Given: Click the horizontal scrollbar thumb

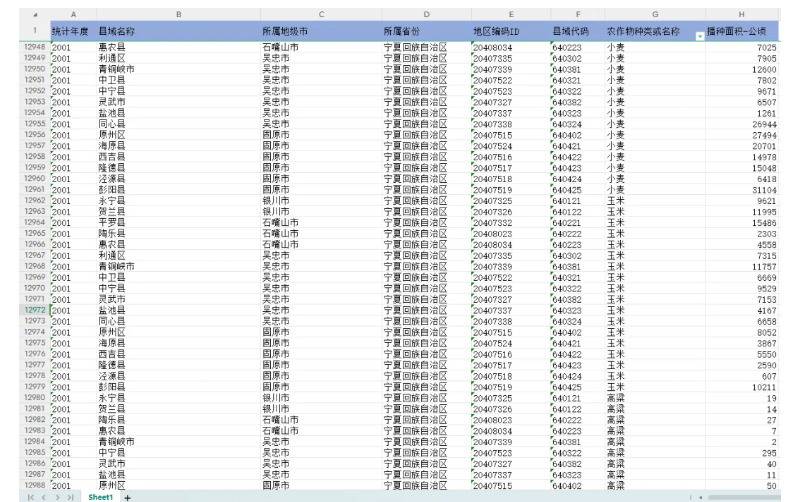Looking at the screenshot, I should pos(743,497).
